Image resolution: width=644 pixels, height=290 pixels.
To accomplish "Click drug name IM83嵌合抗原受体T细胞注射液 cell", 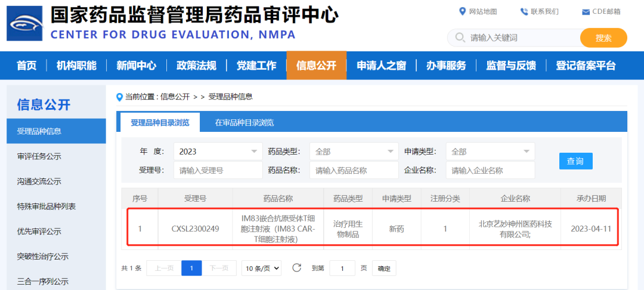I will pyautogui.click(x=278, y=229).
